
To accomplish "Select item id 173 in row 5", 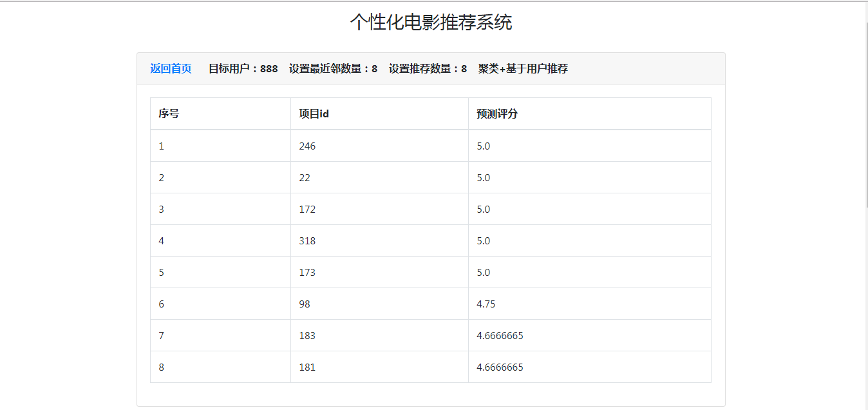I will pos(307,272).
